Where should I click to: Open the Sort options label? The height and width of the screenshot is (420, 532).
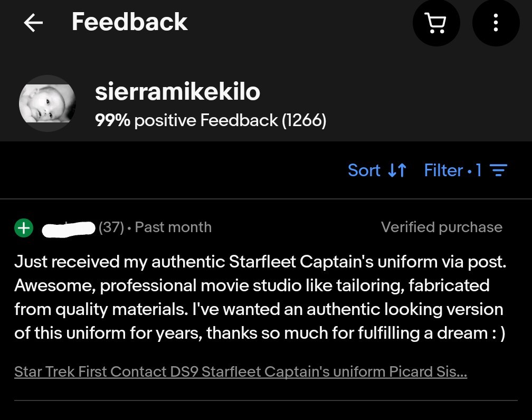[364, 170]
